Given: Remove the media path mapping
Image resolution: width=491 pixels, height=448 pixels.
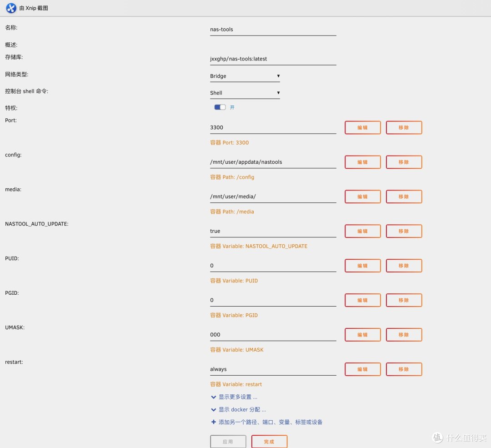Looking at the screenshot, I should pyautogui.click(x=404, y=196).
